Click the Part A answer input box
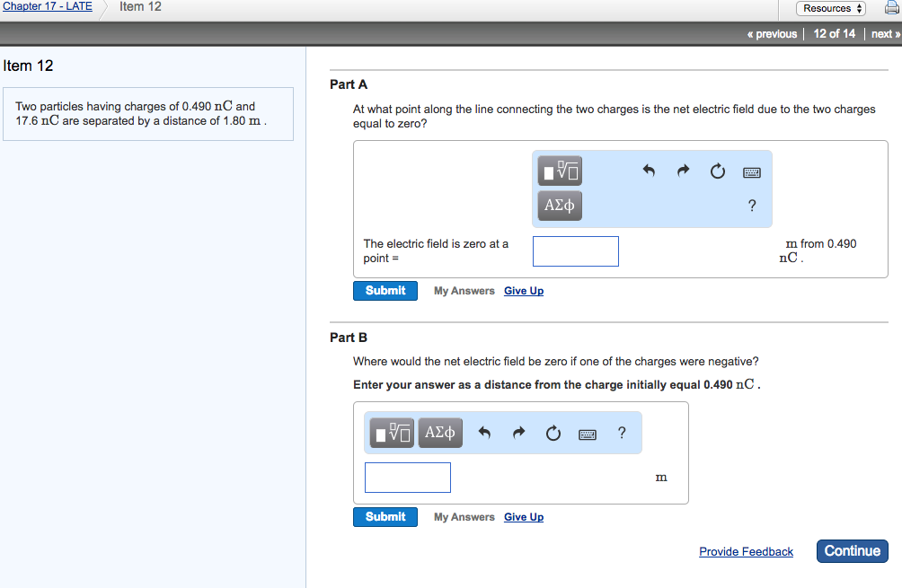Viewport: 902px width, 588px height. tap(576, 251)
